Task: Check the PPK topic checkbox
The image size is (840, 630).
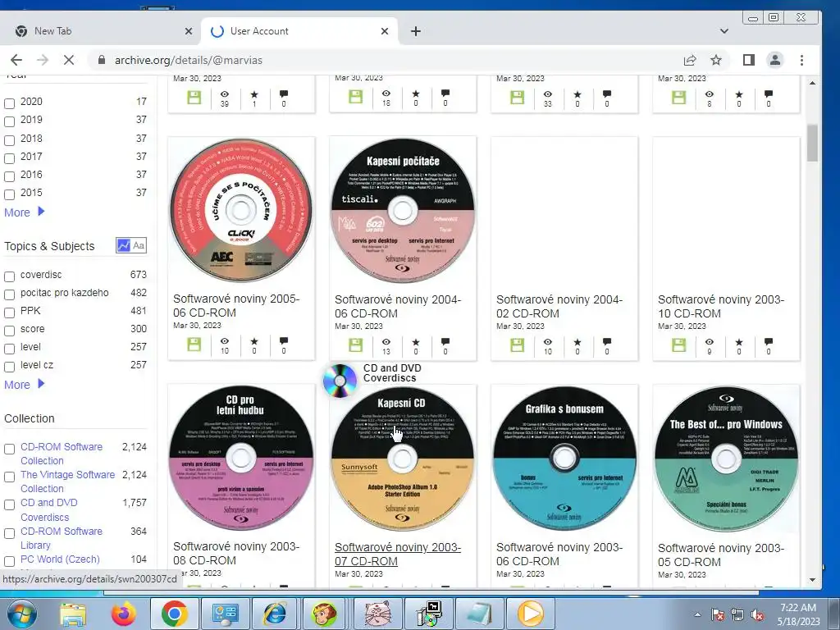Action: coord(10,313)
